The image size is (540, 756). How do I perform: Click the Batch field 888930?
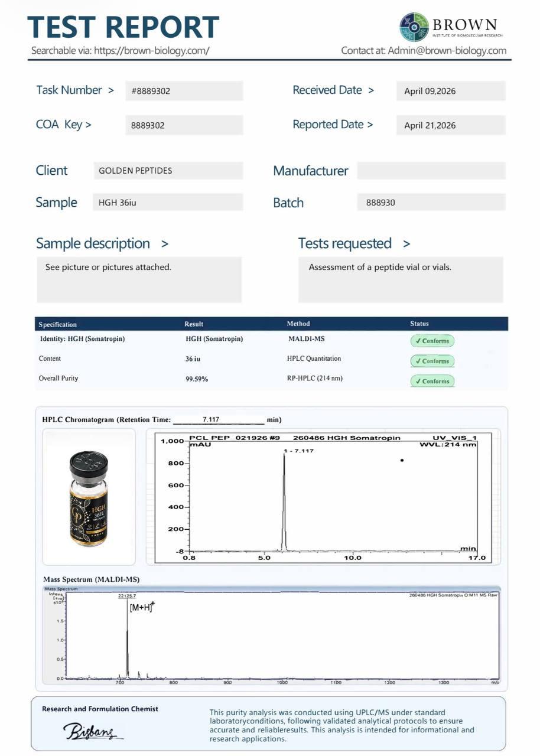(x=431, y=202)
